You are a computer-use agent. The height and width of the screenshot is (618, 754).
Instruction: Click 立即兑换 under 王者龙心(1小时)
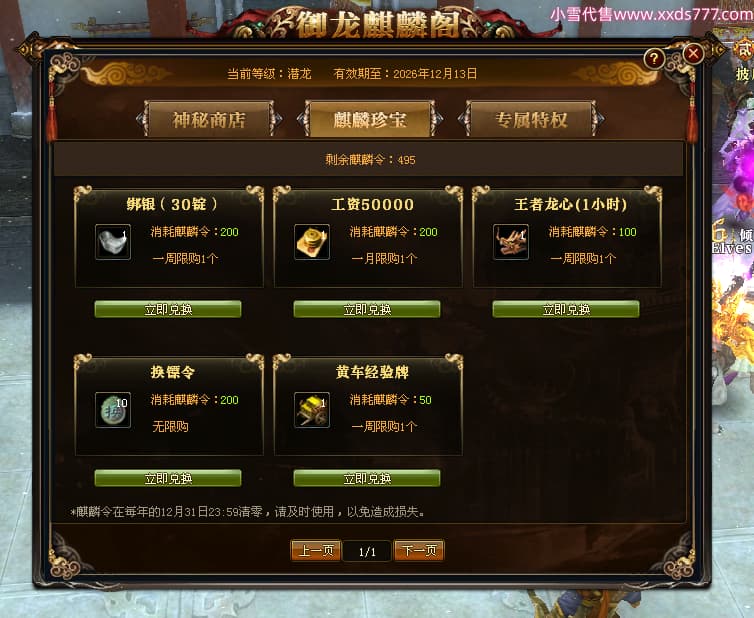pyautogui.click(x=566, y=309)
